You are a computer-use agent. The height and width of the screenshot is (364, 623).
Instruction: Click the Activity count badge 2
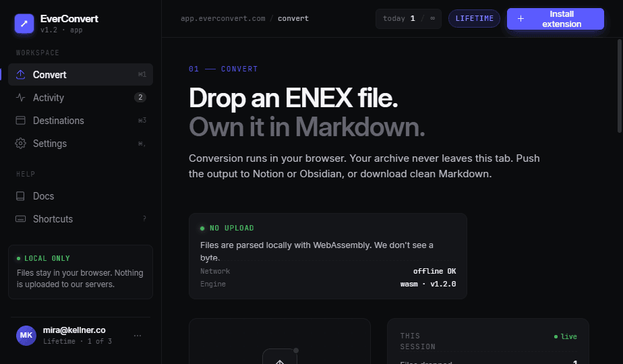[x=140, y=97]
